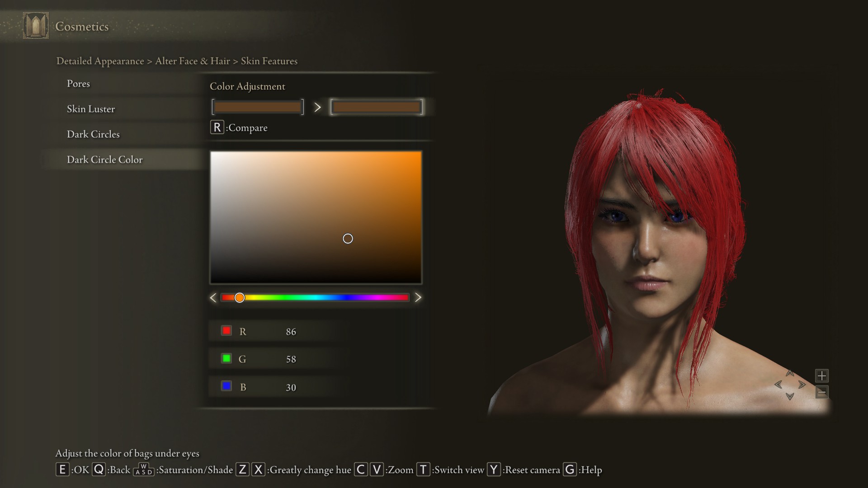Select the Skin Luster option
The image size is (868, 488).
tap(91, 109)
